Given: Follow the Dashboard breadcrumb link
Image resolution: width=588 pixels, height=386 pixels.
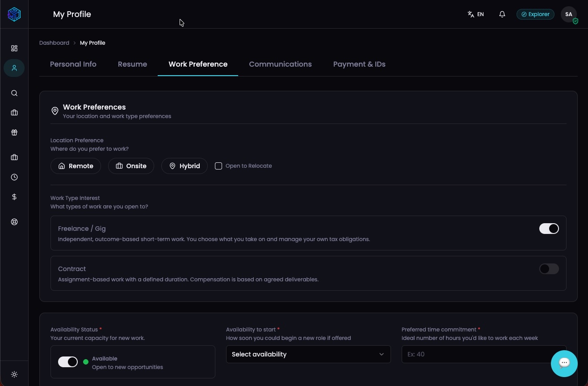Looking at the screenshot, I should point(54,43).
